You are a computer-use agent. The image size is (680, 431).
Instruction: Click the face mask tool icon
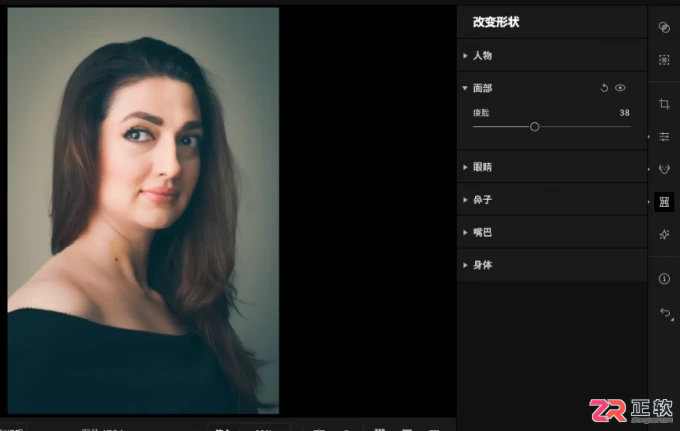click(x=664, y=169)
